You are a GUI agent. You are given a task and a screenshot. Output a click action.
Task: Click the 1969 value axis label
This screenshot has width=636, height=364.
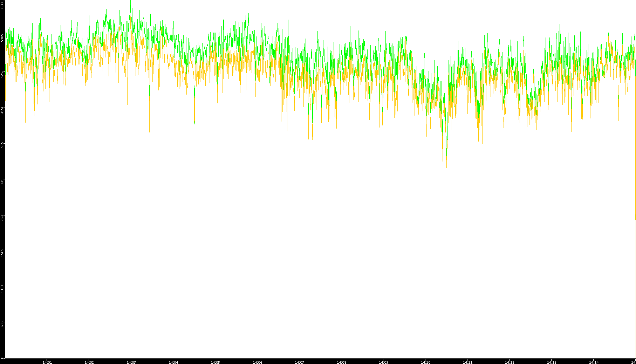click(2, 253)
